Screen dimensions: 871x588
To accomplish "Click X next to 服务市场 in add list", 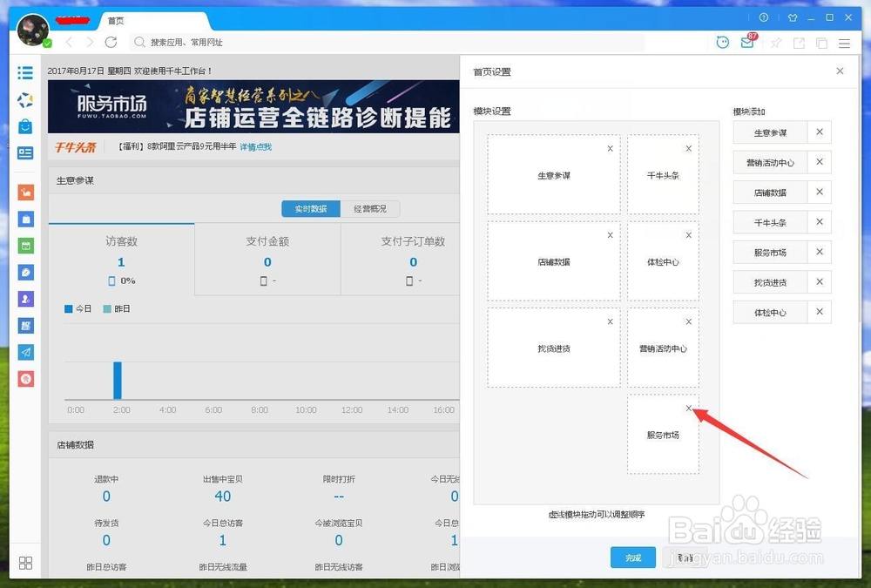I will [820, 253].
